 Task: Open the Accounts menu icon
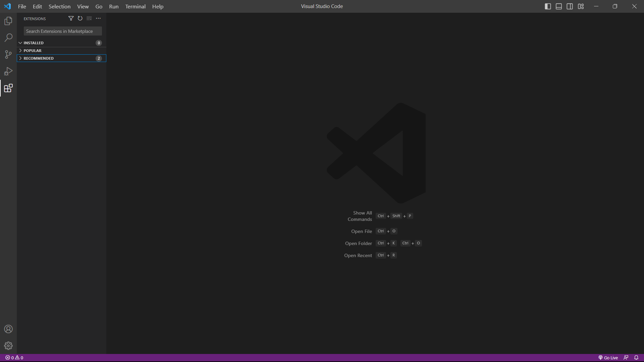(8, 329)
